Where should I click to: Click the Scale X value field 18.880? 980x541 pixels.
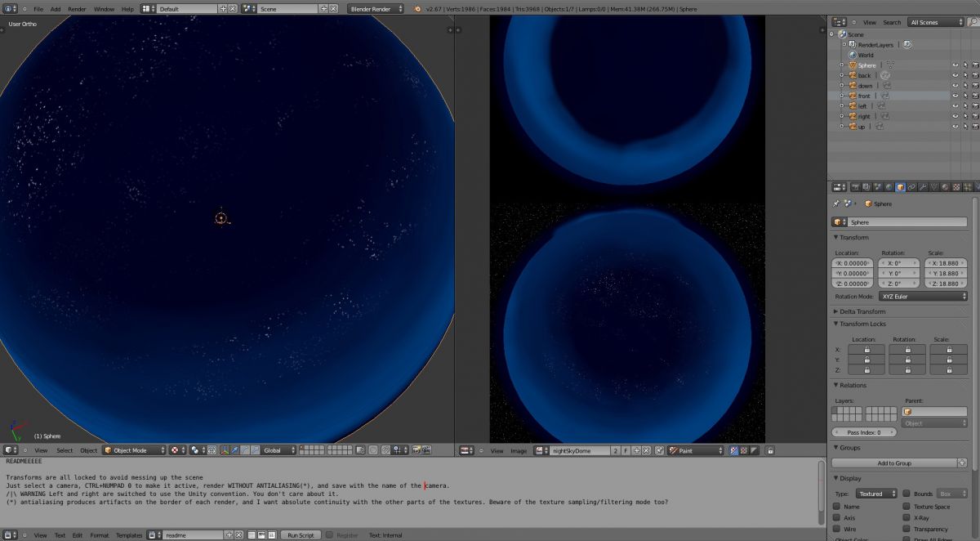pos(946,263)
